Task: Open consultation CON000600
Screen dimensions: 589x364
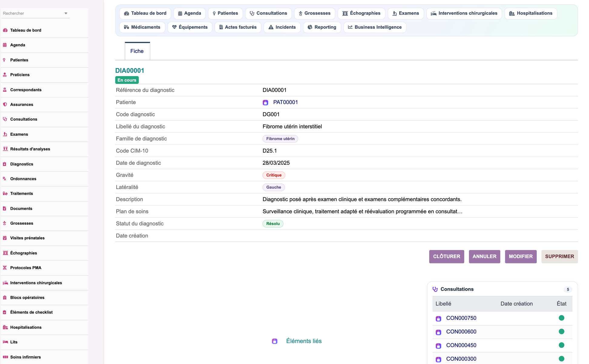Action: pos(461,332)
